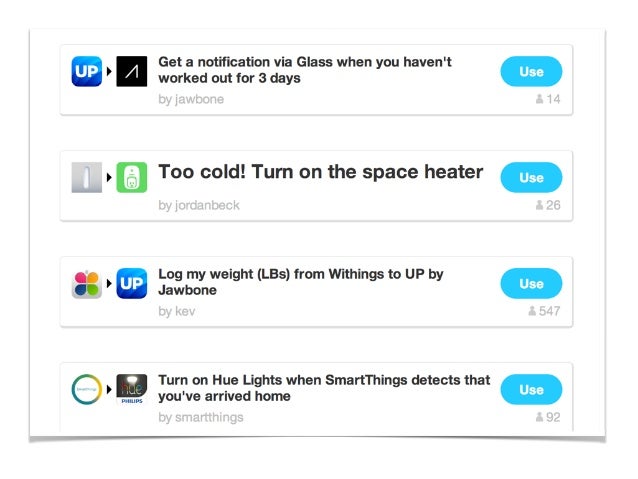Screen dimensions: 638x479
Task: Open the Withings colorful petals icon
Action: tap(87, 284)
